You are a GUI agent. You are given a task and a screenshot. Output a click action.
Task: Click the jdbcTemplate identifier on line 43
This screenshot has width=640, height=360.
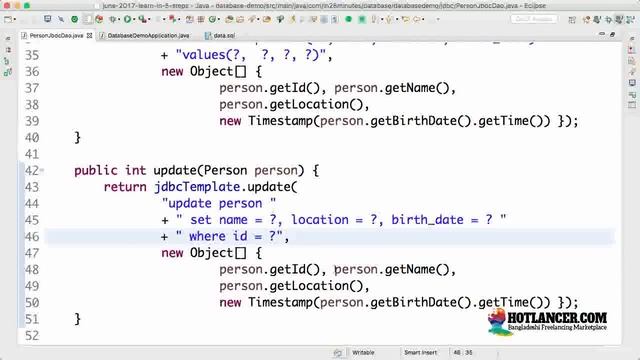click(x=197, y=187)
